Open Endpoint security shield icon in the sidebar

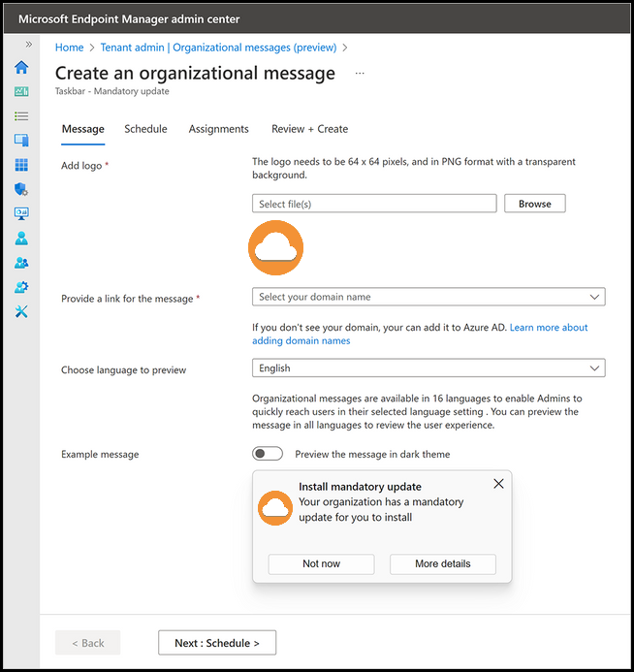(x=21, y=189)
